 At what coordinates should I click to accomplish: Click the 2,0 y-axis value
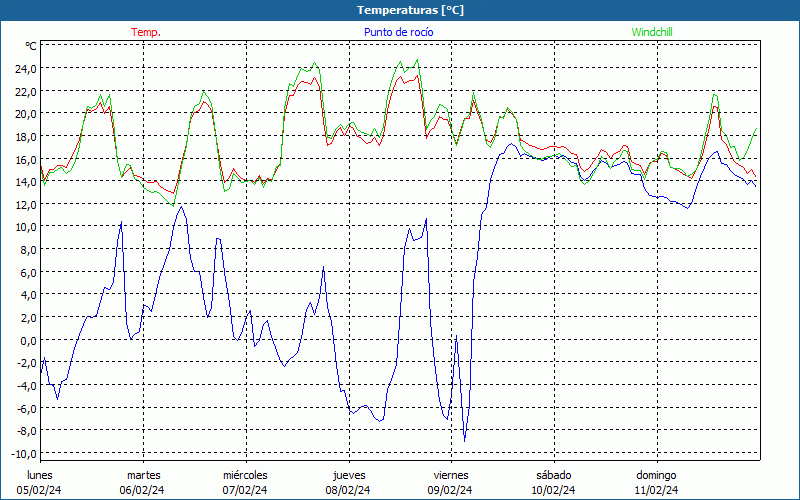(x=28, y=317)
